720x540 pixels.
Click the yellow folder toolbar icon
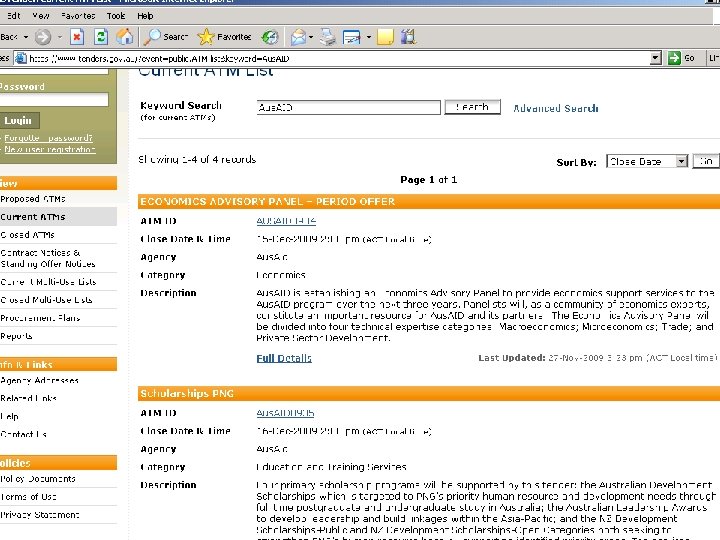point(385,37)
